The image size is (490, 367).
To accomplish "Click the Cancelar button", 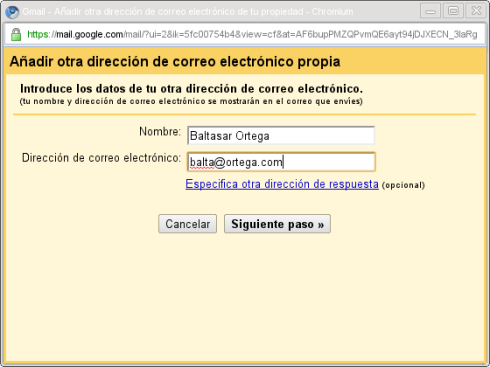I will (x=188, y=224).
